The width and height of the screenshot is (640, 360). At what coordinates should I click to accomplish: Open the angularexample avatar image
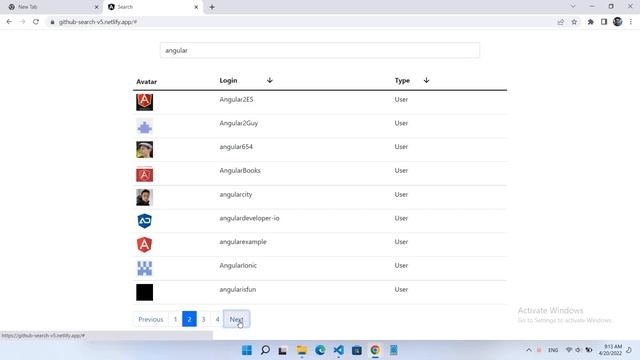pos(144,244)
